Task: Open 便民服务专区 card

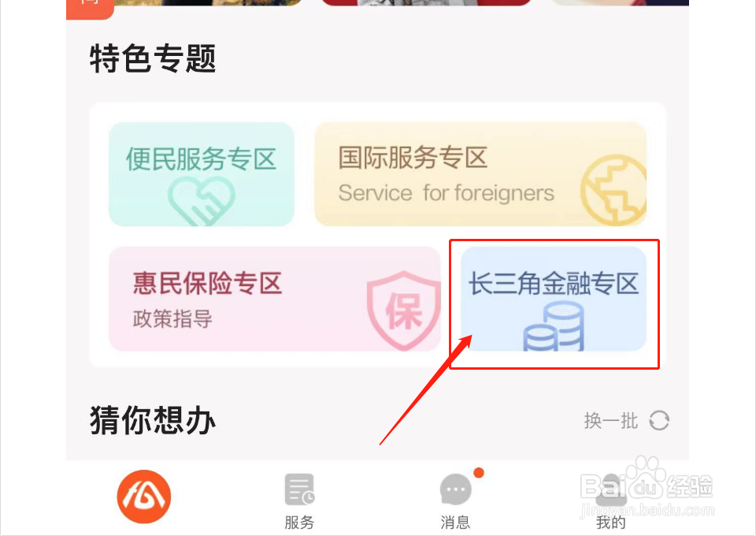Action: pyautogui.click(x=202, y=174)
